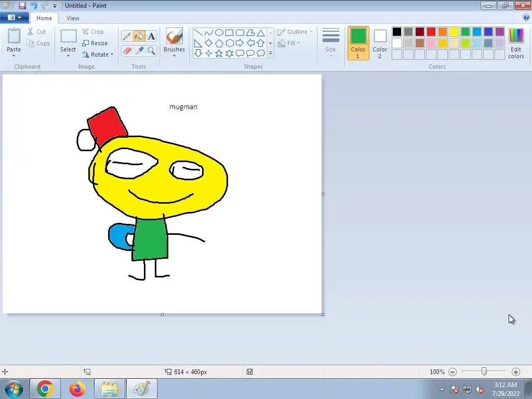Choose the Cloud callout shape
The image size is (532, 399).
(261, 54)
